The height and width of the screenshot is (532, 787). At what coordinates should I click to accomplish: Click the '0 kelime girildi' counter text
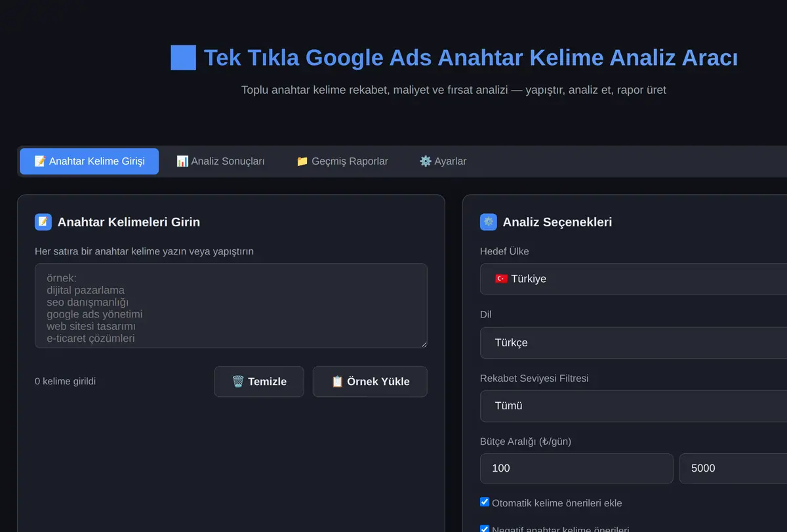pyautogui.click(x=65, y=381)
